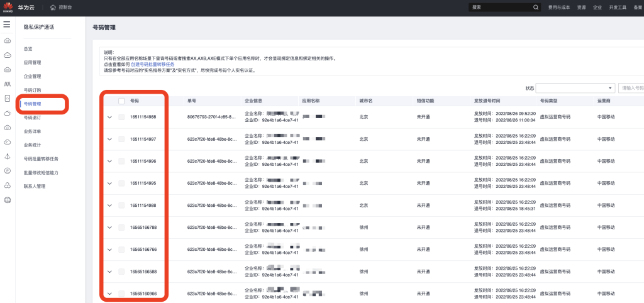Click the anchor icon in the left rail
This screenshot has height=303, width=644.
tap(8, 156)
